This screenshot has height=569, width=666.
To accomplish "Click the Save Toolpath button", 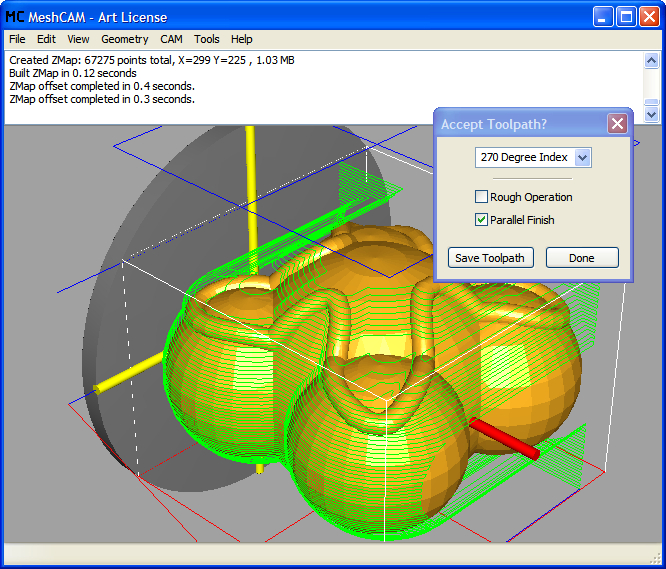I will (491, 258).
